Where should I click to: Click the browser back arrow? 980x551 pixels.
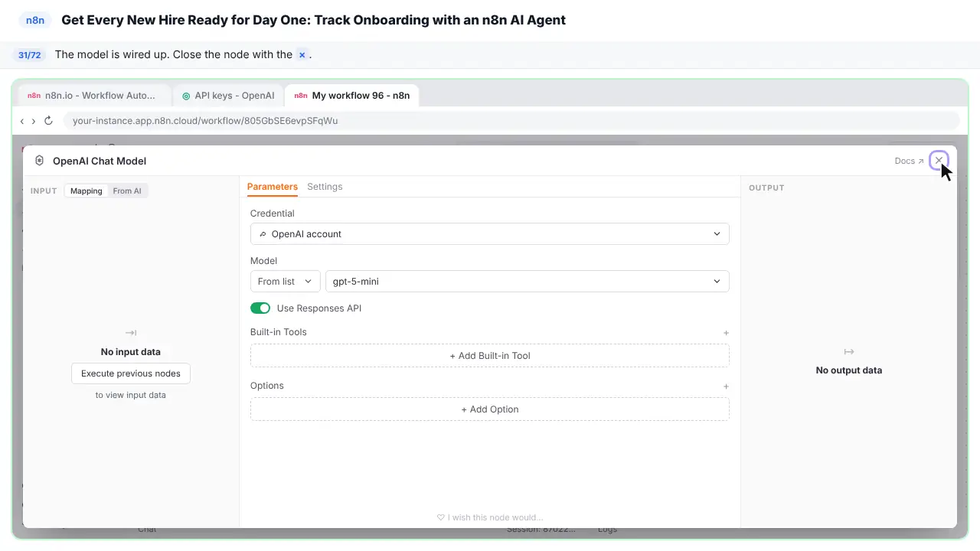22,121
